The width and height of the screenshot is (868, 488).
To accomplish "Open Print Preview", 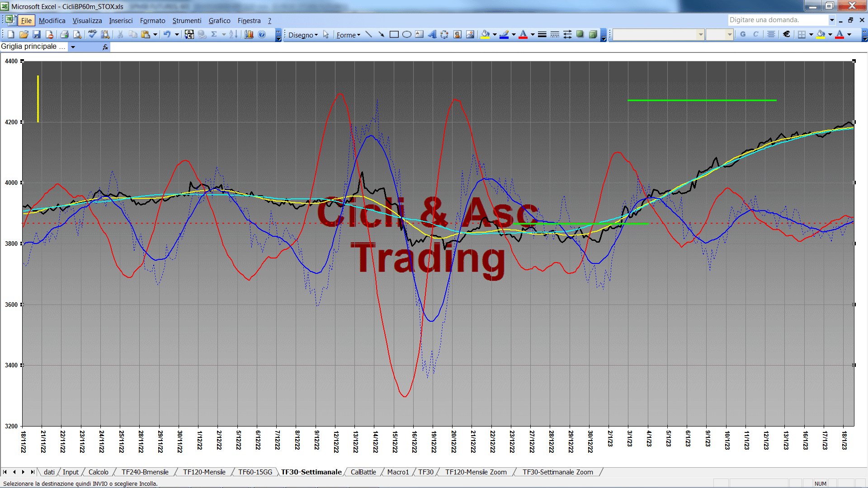I will 77,35.
